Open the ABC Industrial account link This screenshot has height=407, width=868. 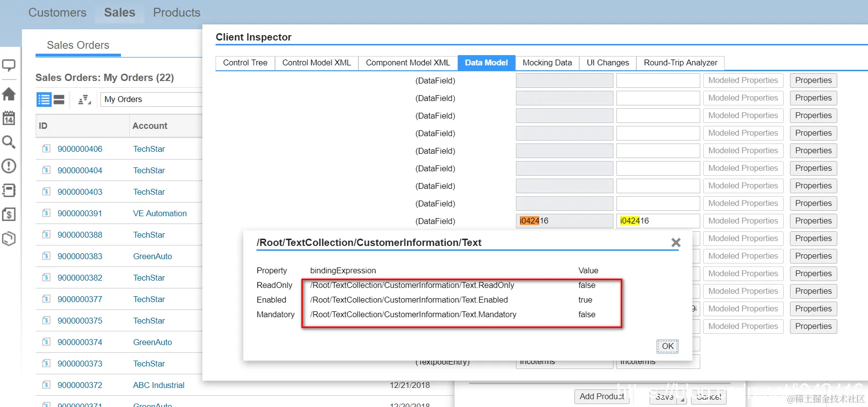[159, 385]
